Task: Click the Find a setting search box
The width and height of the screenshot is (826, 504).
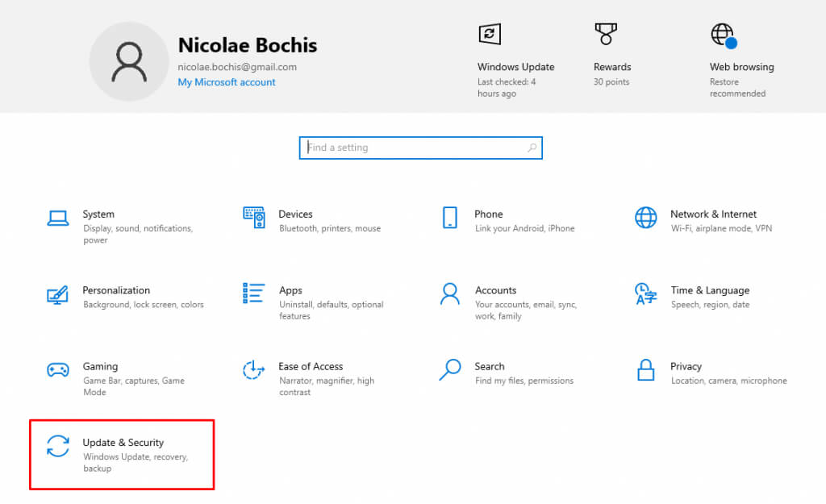Action: click(411, 148)
